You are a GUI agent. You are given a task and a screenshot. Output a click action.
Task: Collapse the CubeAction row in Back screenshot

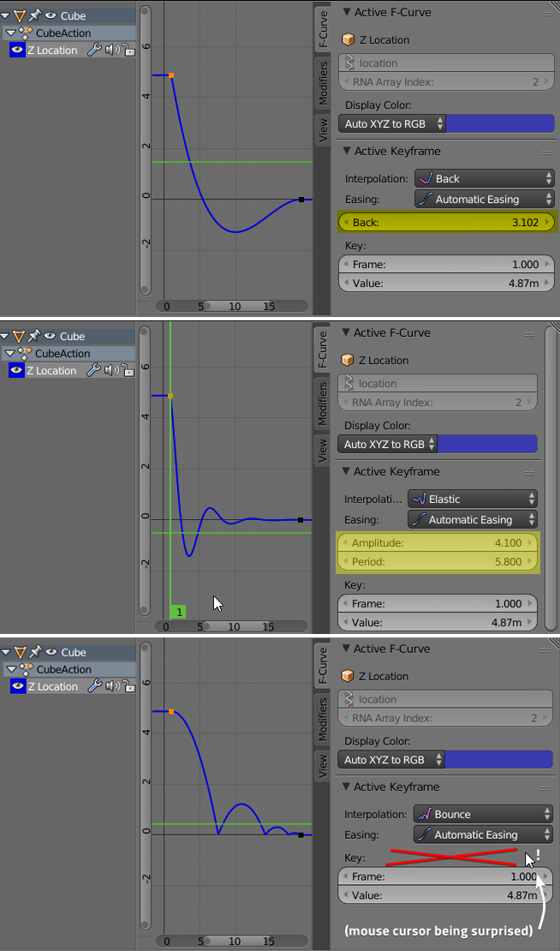pyautogui.click(x=10, y=33)
